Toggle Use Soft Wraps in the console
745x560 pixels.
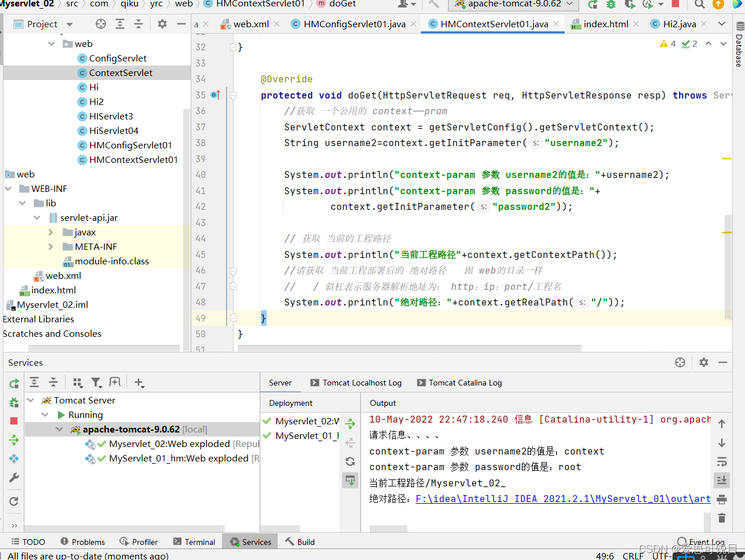[x=721, y=461]
